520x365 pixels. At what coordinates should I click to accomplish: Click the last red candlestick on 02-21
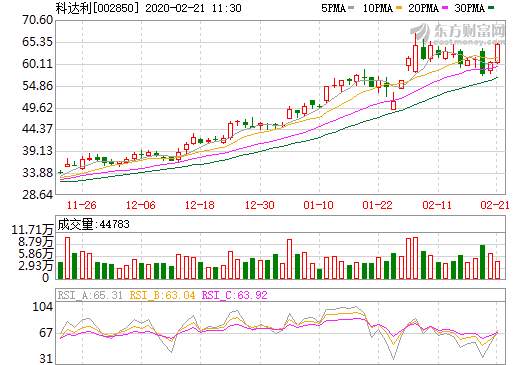(x=498, y=53)
